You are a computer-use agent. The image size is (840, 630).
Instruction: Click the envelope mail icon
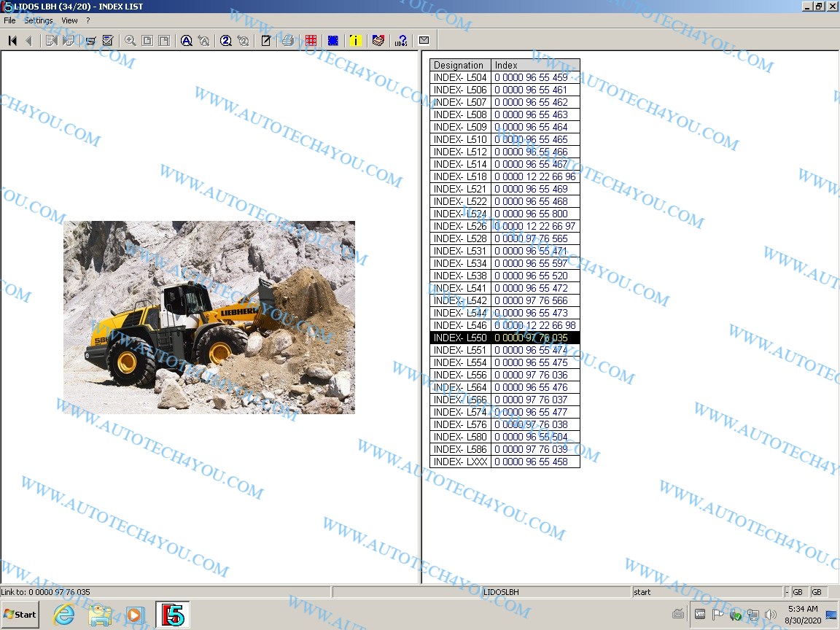coord(424,41)
